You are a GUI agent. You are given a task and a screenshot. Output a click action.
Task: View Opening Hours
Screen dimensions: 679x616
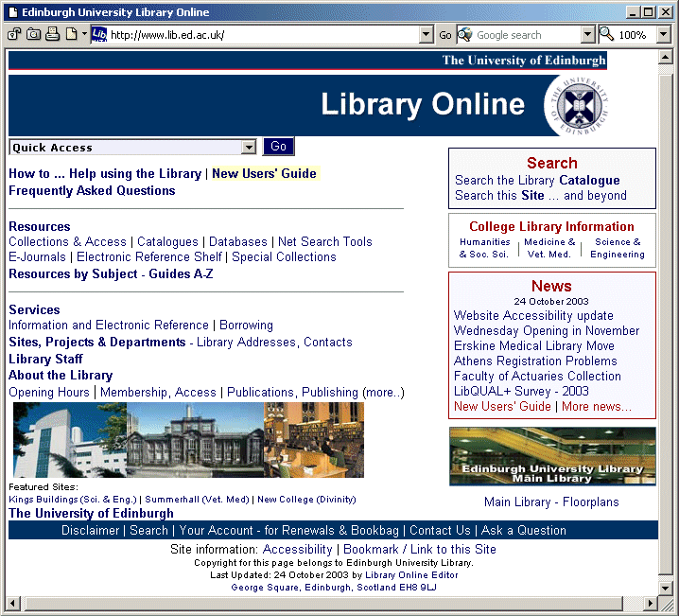[49, 392]
